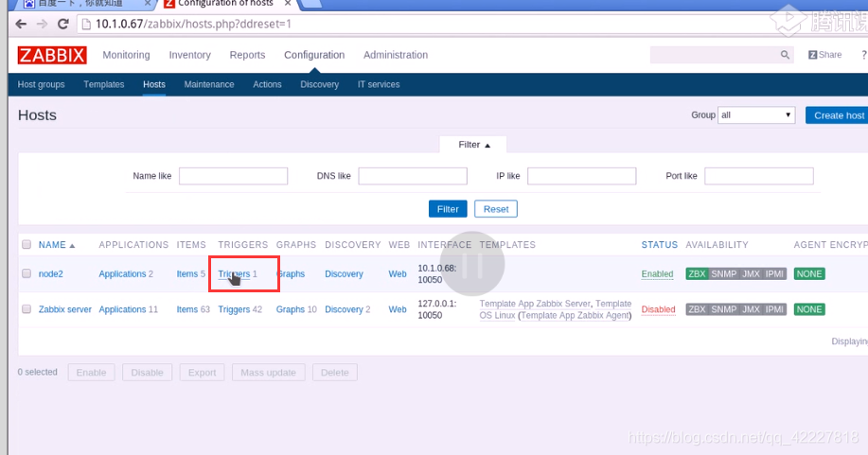Viewport: 868px width, 455px height.
Task: Open the Group dropdown
Action: pyautogui.click(x=756, y=115)
